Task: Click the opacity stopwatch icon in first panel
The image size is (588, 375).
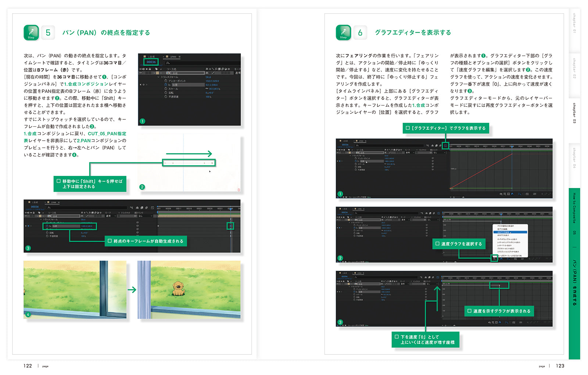Action: coord(166,97)
